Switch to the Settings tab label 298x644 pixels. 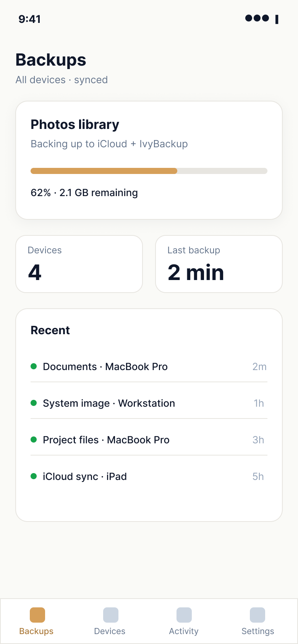tap(258, 631)
